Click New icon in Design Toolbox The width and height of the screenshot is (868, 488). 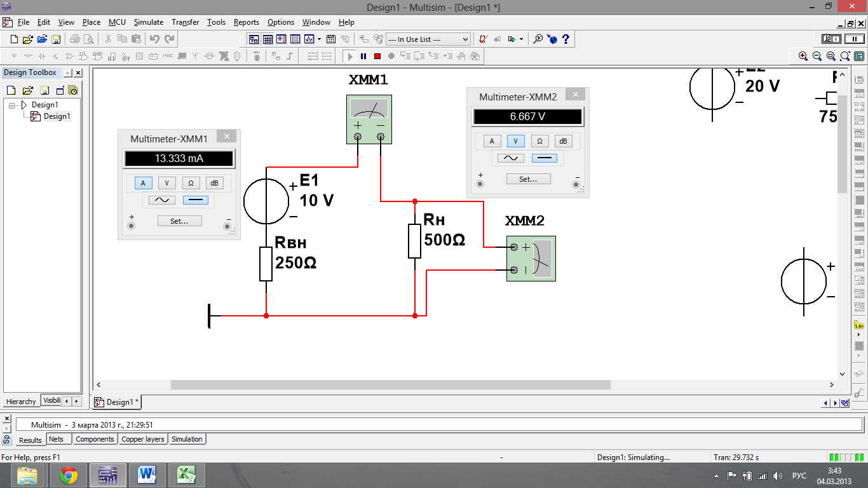point(11,90)
